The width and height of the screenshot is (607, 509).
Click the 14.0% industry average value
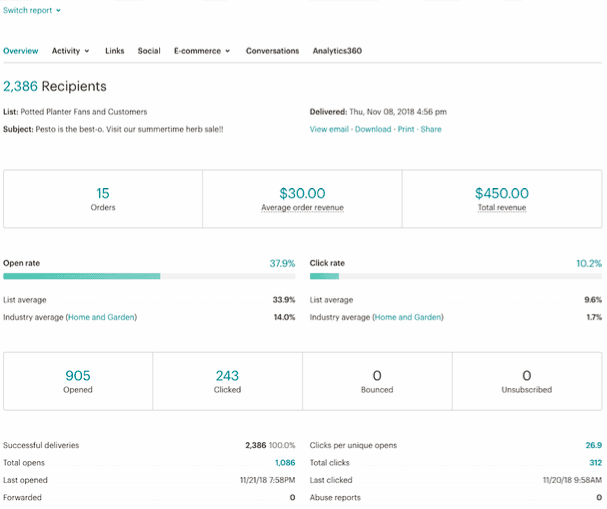[285, 317]
